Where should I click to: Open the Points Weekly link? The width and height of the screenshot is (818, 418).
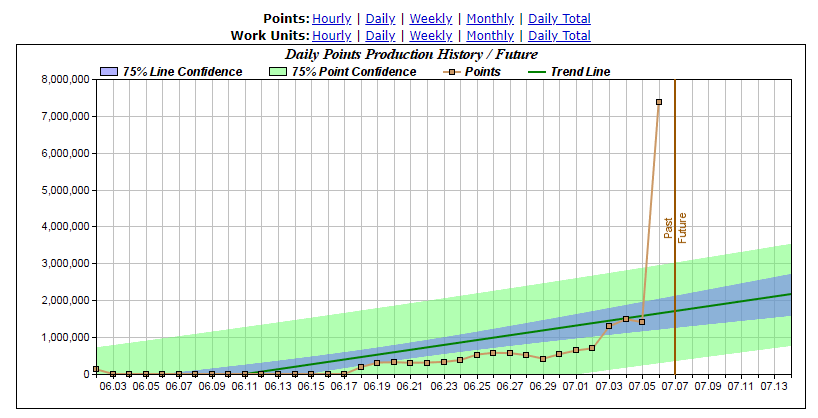(x=430, y=19)
